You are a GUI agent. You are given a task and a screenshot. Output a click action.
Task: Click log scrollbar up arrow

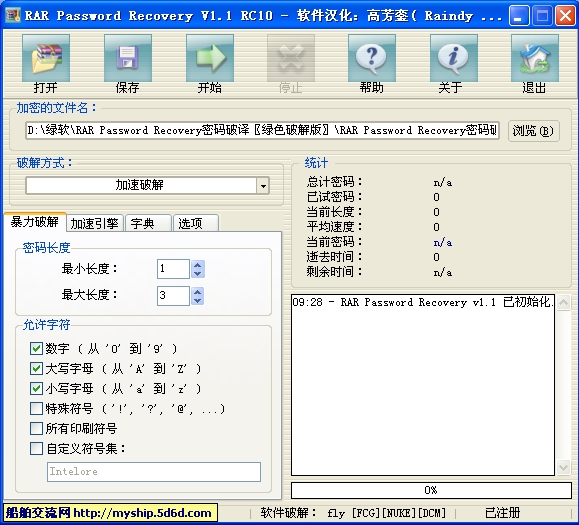pos(563,303)
